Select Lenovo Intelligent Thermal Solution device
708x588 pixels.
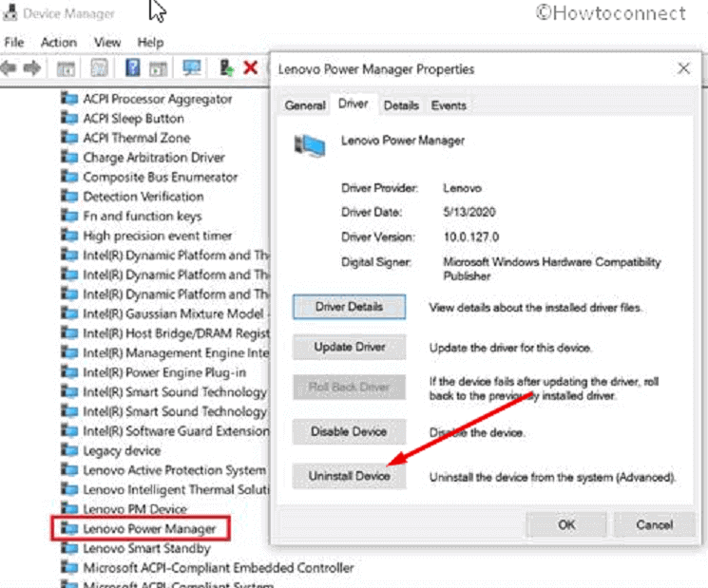[176, 489]
